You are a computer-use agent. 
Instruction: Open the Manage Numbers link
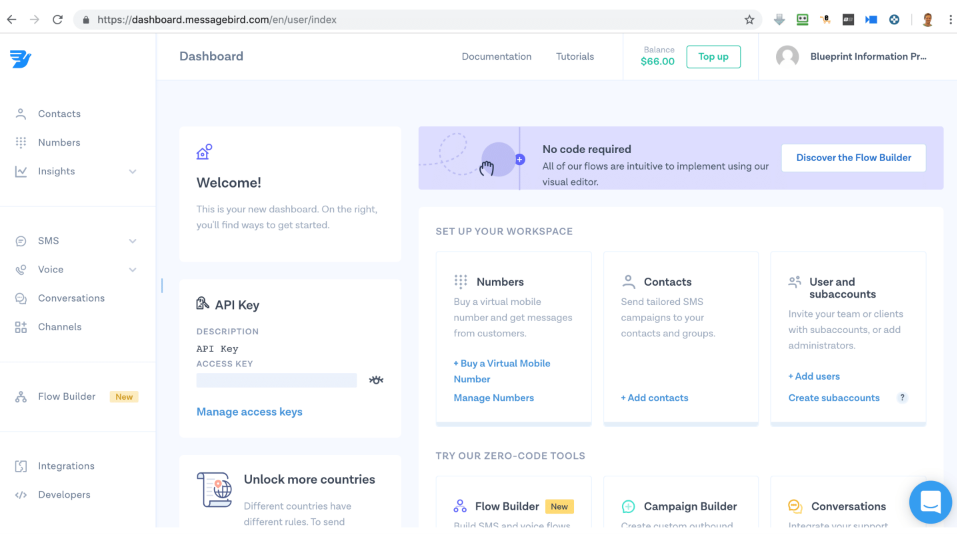click(x=493, y=398)
